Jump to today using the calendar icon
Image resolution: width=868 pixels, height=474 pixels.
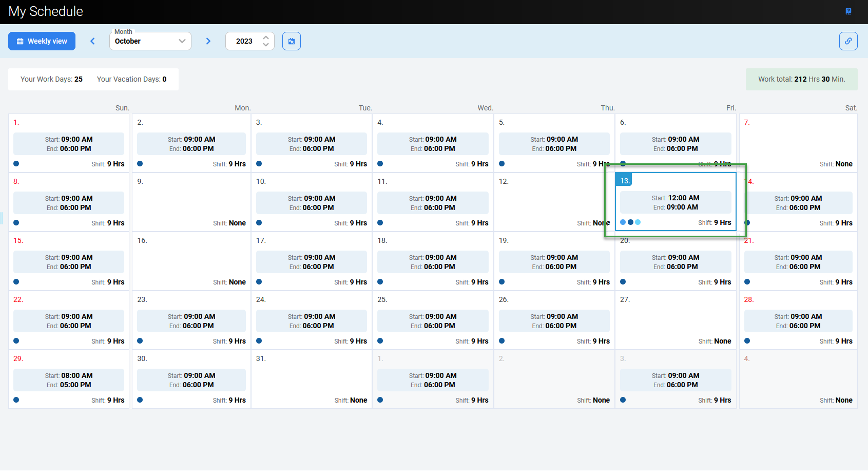(291, 41)
